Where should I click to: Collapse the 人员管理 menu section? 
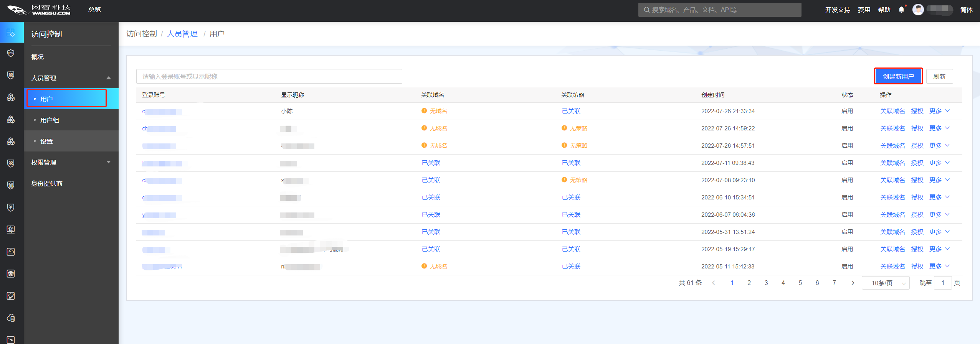pos(109,78)
